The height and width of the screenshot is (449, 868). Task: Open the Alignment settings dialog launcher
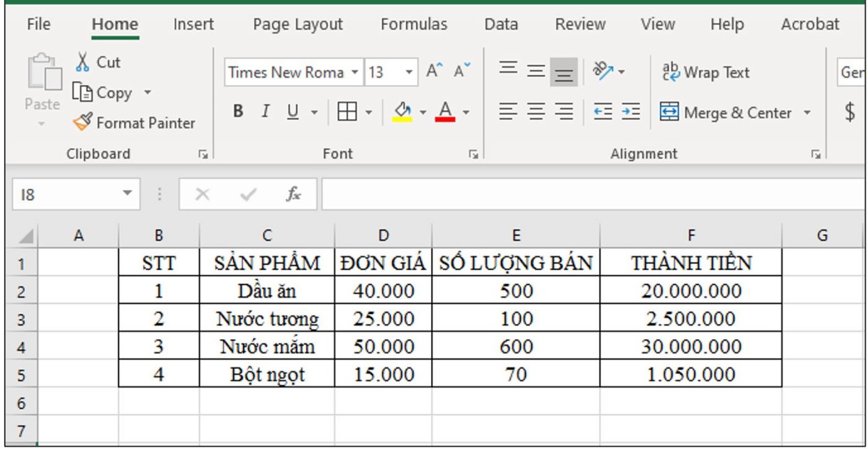coord(816,154)
